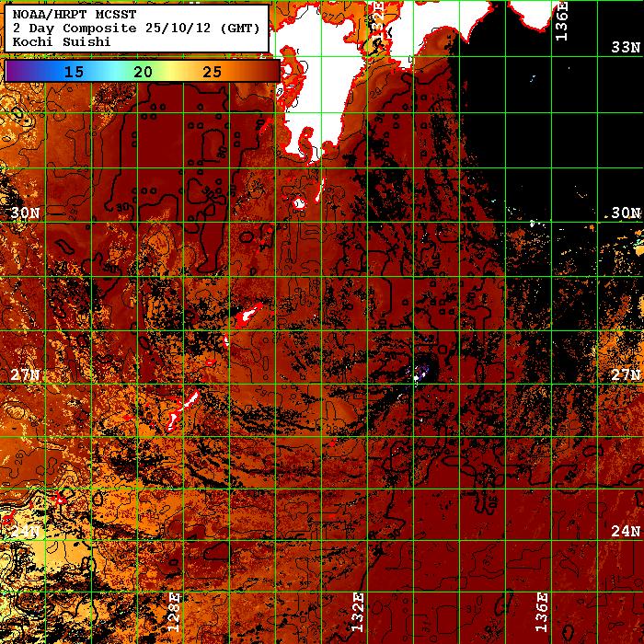Screen dimensions: 644x644
Task: Click the 132E label along the bottom edge
Action: coord(357,609)
